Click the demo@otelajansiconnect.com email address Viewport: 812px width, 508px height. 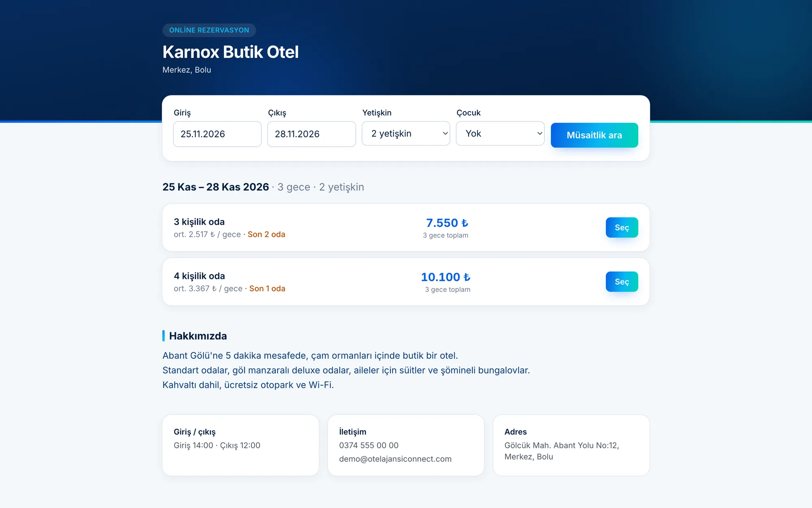[395, 459]
